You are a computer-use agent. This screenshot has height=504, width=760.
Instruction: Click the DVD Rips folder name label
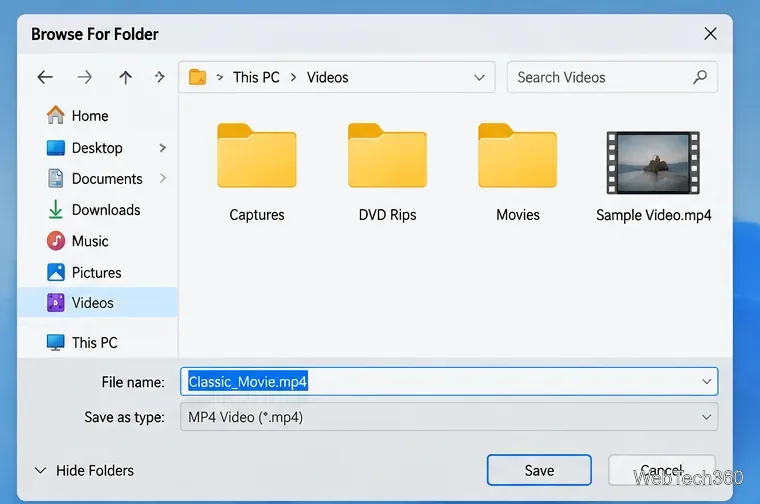(387, 215)
